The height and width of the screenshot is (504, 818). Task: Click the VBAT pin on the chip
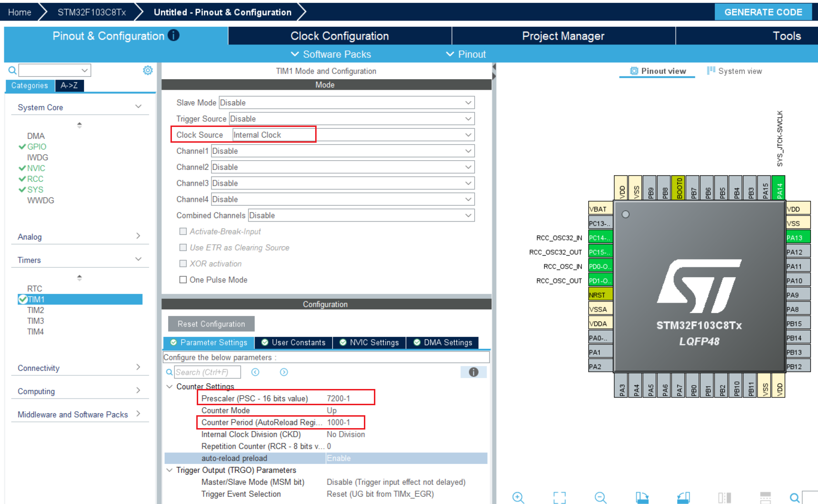[x=600, y=209]
